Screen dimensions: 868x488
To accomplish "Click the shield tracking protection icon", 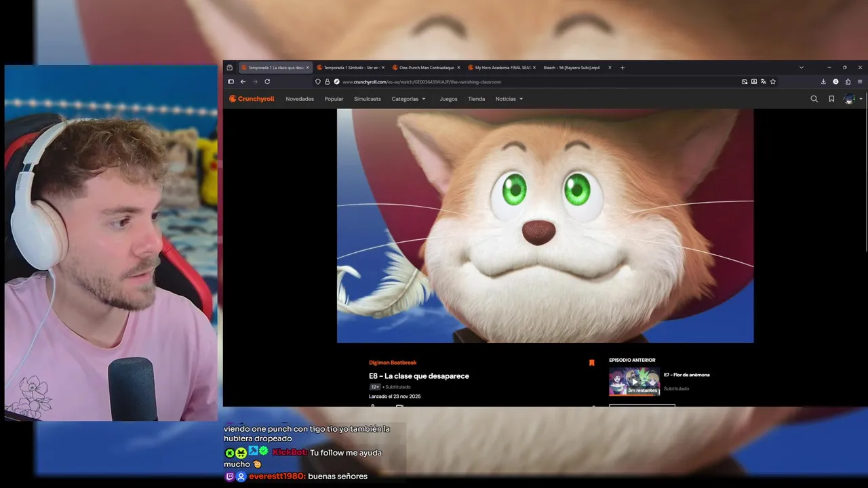I will click(x=318, y=81).
